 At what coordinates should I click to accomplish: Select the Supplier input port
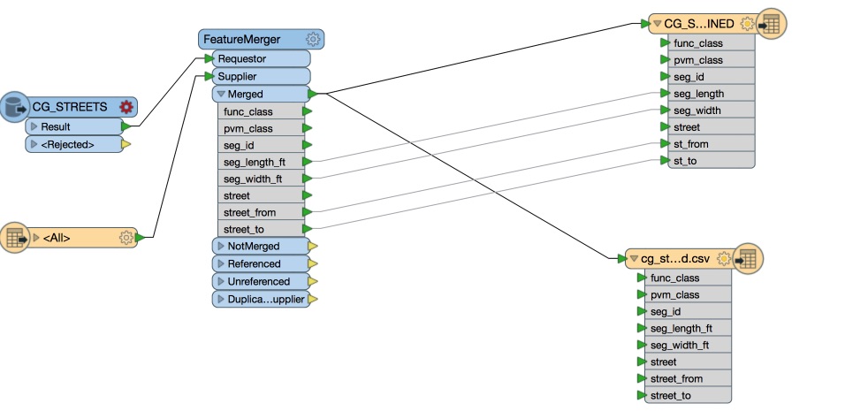click(261, 76)
